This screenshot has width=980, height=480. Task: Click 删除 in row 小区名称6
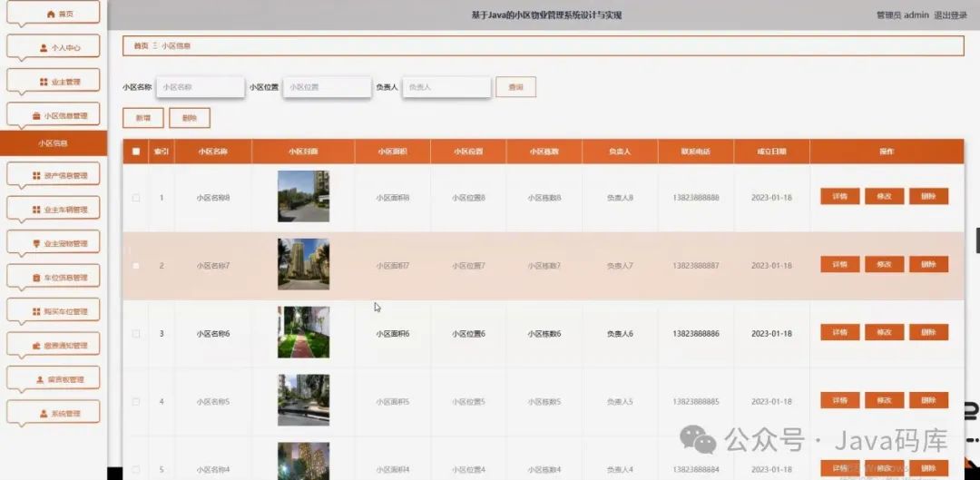point(929,332)
